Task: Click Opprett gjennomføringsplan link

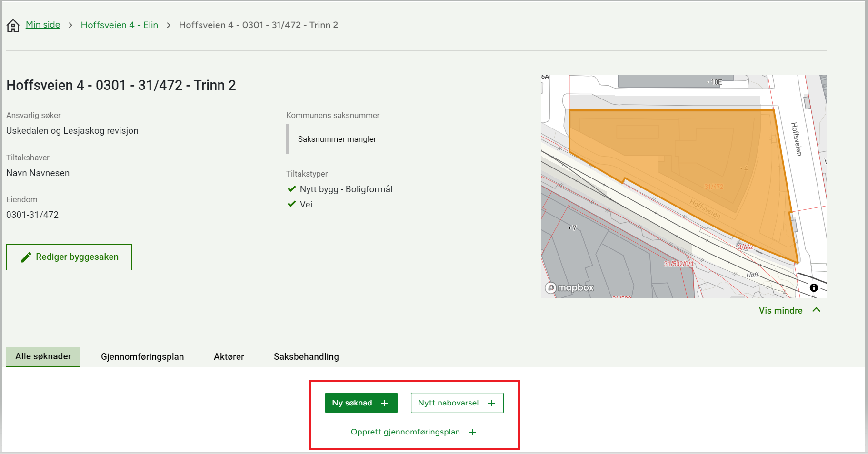Action: pyautogui.click(x=405, y=432)
